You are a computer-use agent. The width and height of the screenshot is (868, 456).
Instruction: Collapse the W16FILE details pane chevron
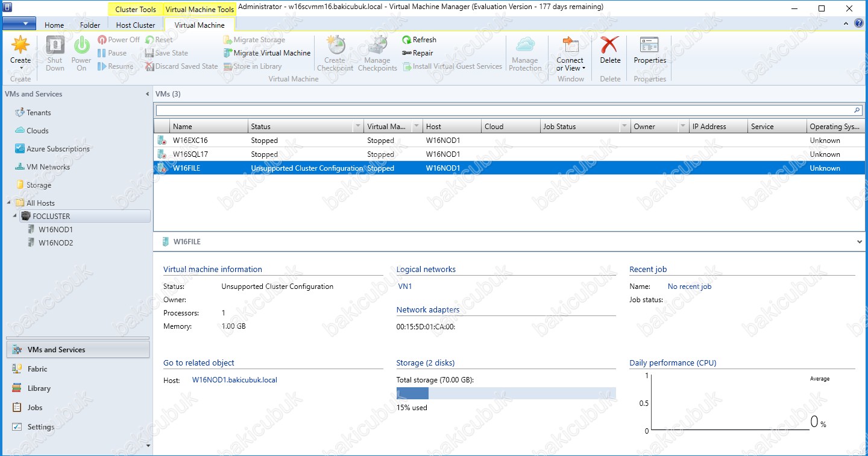(860, 242)
